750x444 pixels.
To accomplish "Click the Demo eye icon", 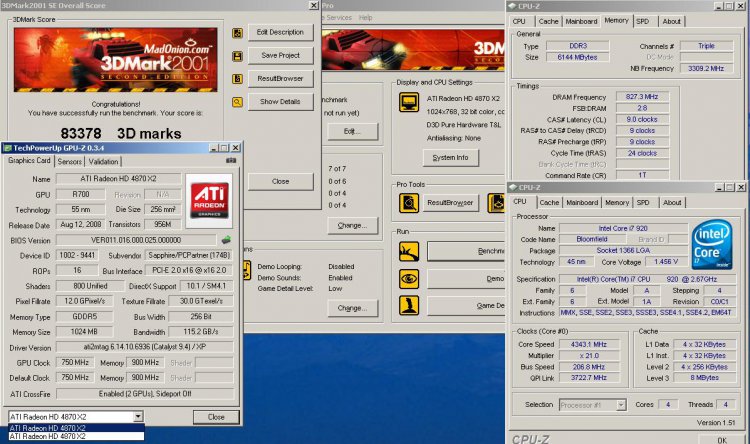I will (409, 279).
